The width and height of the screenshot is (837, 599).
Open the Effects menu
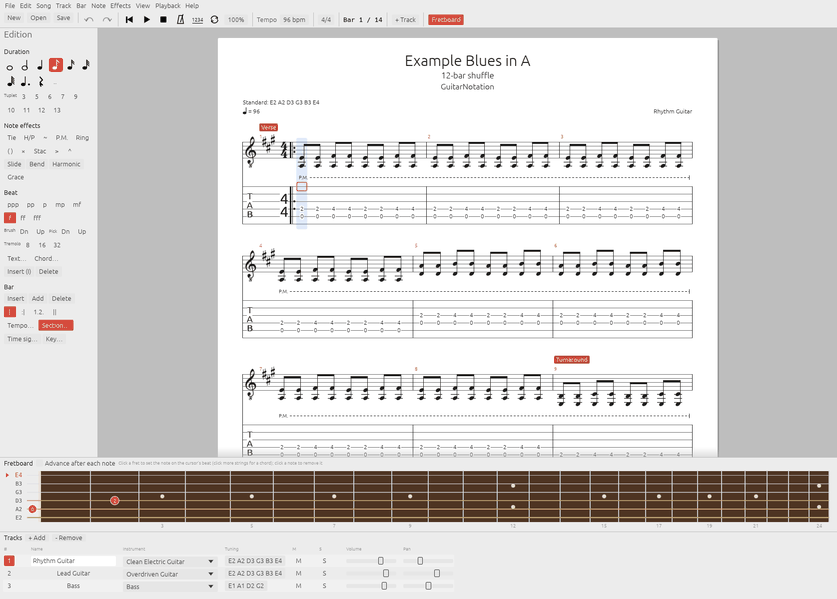click(x=121, y=6)
